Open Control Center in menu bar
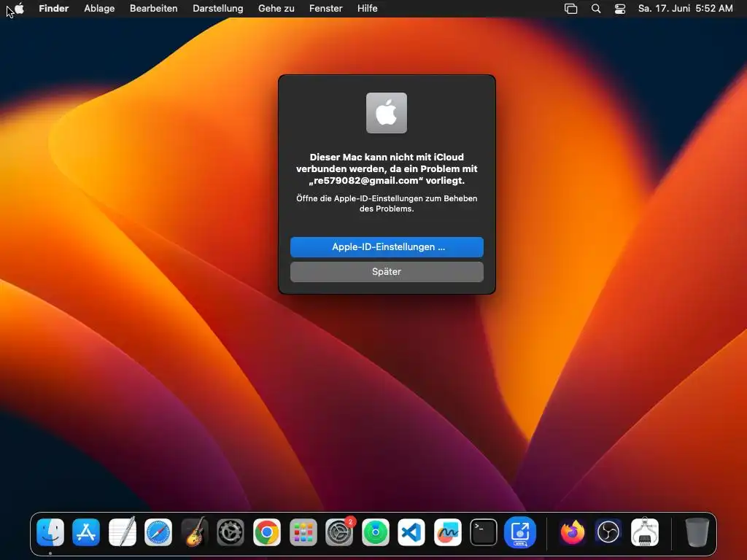The width and height of the screenshot is (747, 560). point(620,9)
